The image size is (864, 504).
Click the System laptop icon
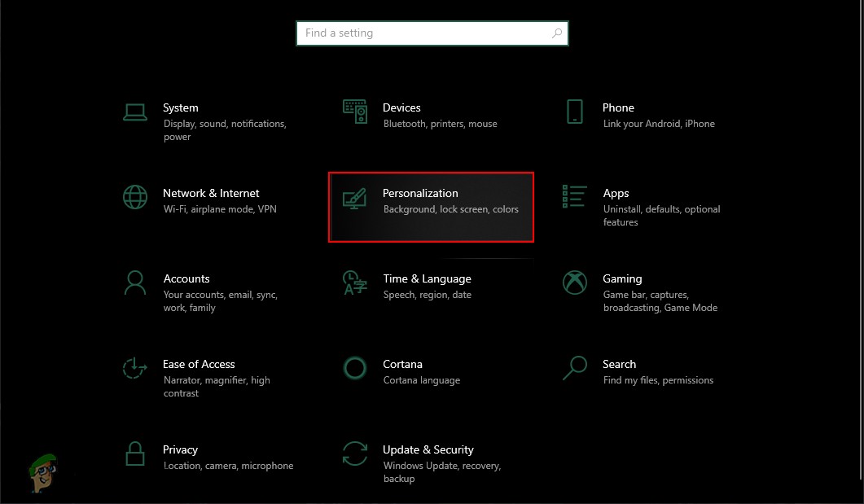coord(135,112)
